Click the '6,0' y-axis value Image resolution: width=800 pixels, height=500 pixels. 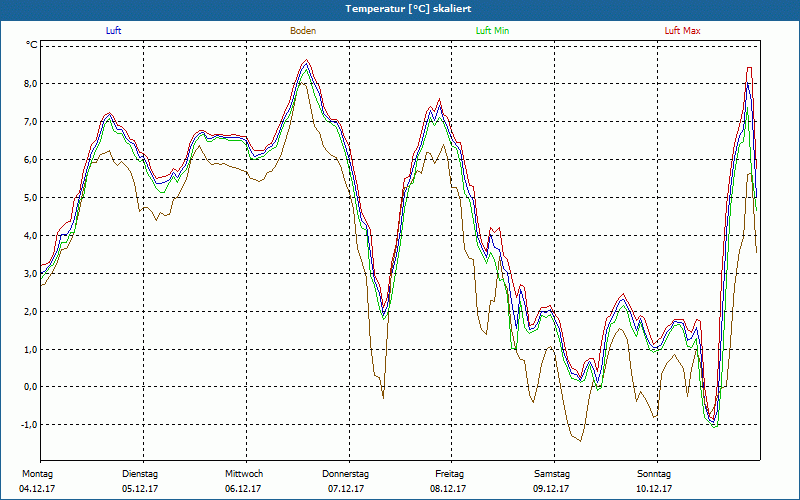click(30, 160)
